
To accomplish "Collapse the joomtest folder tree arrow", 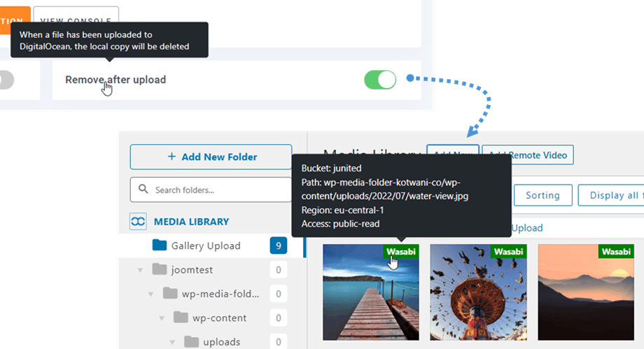I will 141,270.
